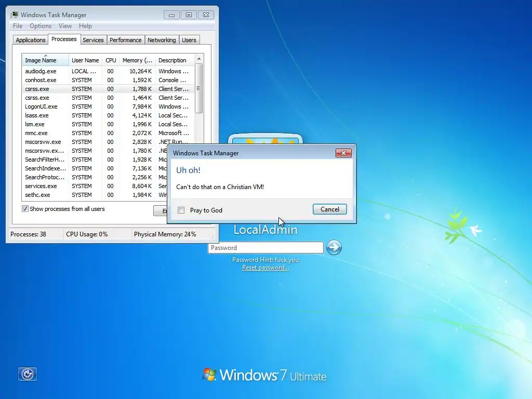
Task: Sort by CPU column header
Action: point(111,60)
